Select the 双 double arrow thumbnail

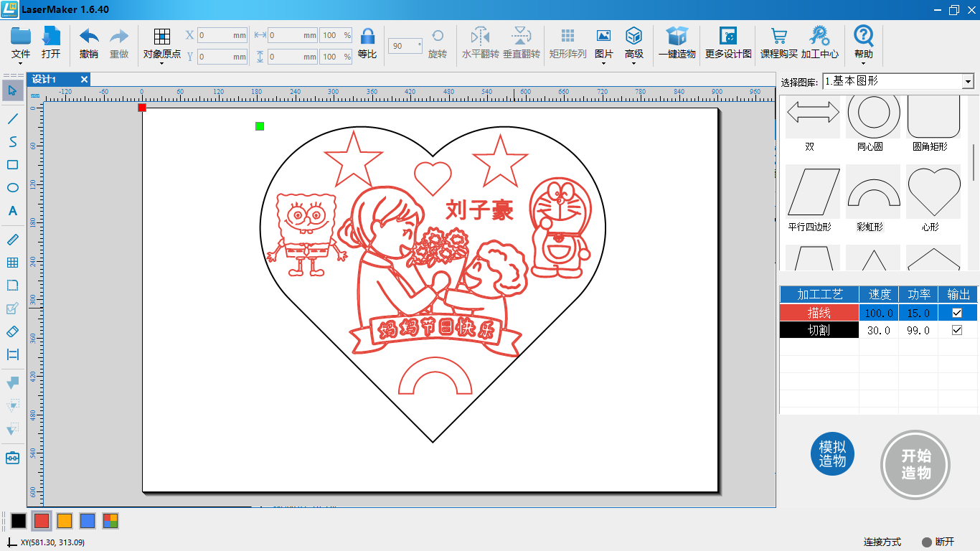813,116
